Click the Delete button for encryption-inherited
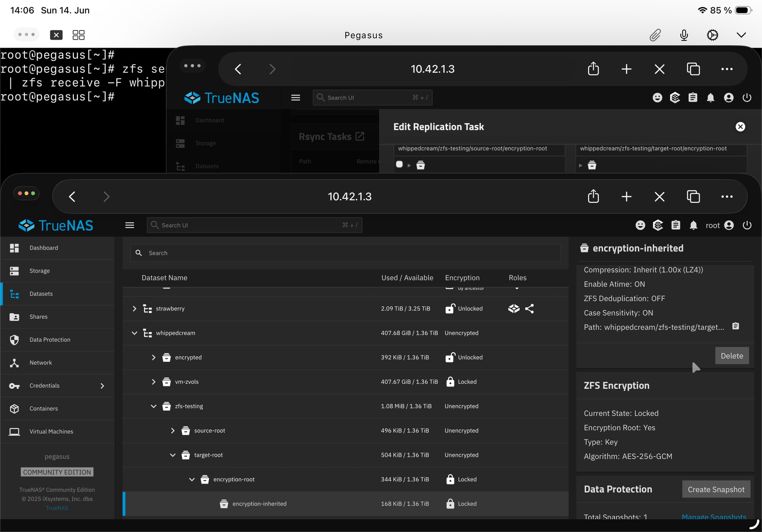The image size is (762, 532). pyautogui.click(x=732, y=356)
